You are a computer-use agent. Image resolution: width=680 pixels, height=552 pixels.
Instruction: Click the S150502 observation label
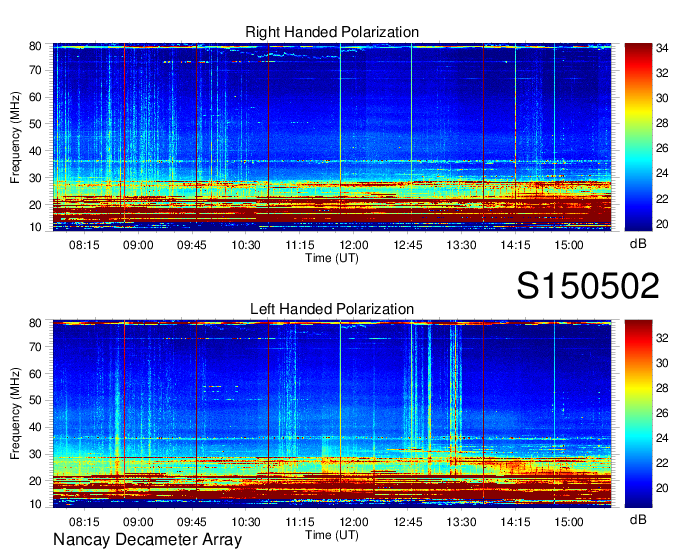(x=588, y=286)
